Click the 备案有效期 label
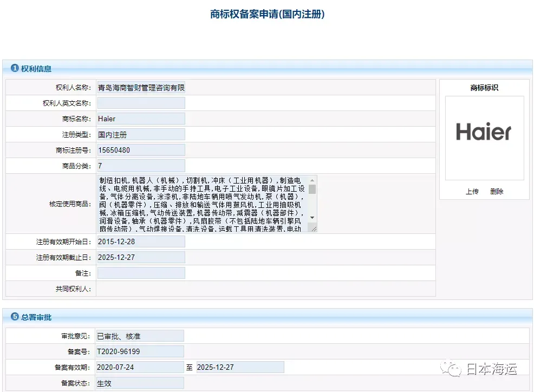Screen dimensions: 534x392 (72, 368)
